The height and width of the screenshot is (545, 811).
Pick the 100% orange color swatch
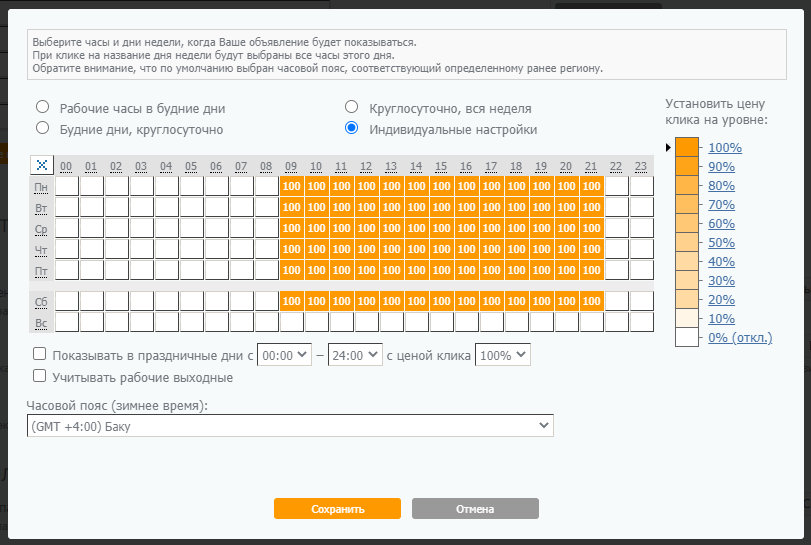coord(687,148)
